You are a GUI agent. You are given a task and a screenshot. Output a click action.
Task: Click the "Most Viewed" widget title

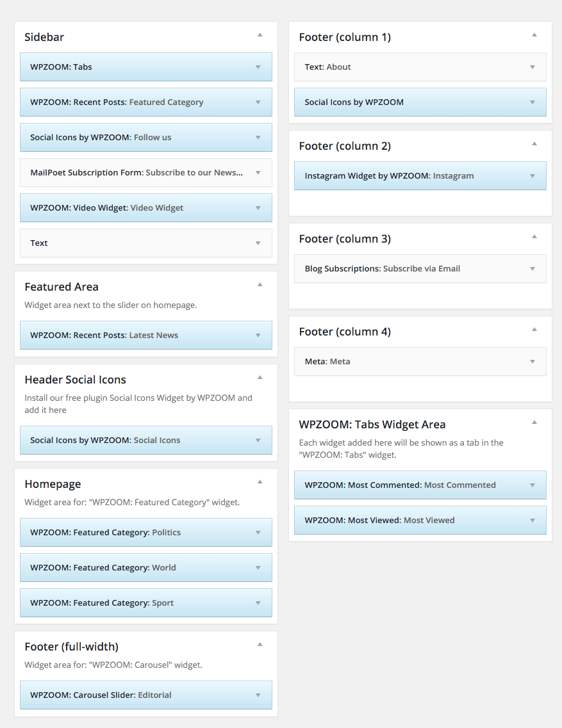380,521
